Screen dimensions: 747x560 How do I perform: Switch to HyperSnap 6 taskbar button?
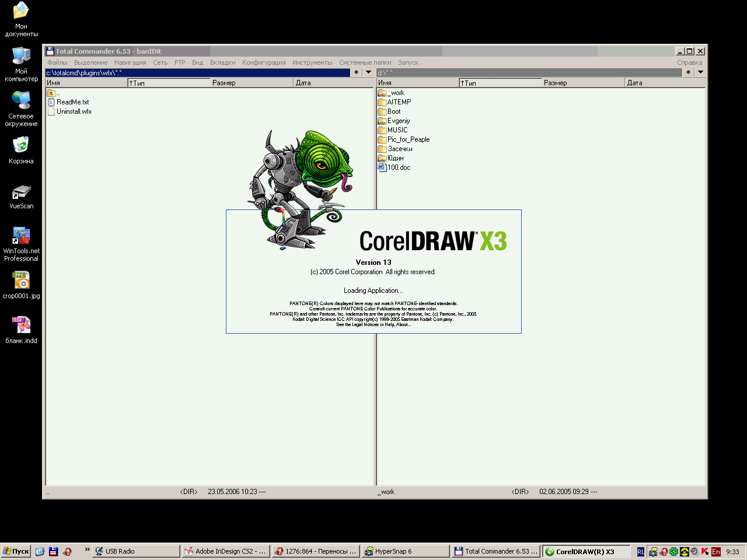[x=406, y=551]
